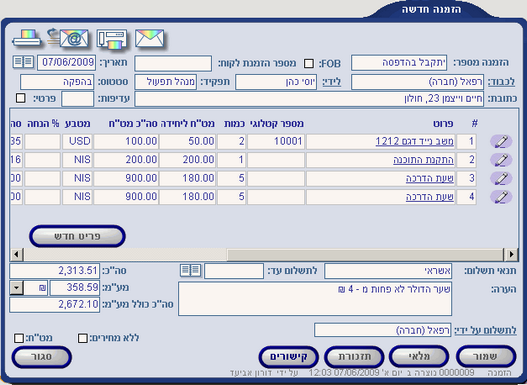The height and width of the screenshot is (385, 527).
Task: Toggle the FOB checkbox
Action: click(309, 63)
